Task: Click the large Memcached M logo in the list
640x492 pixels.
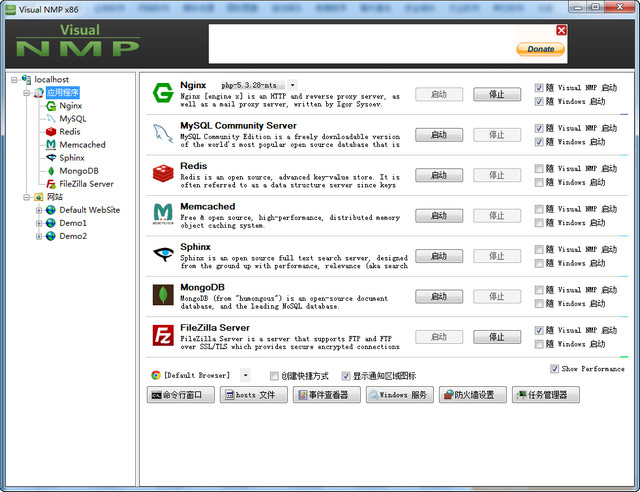Action: tap(163, 214)
